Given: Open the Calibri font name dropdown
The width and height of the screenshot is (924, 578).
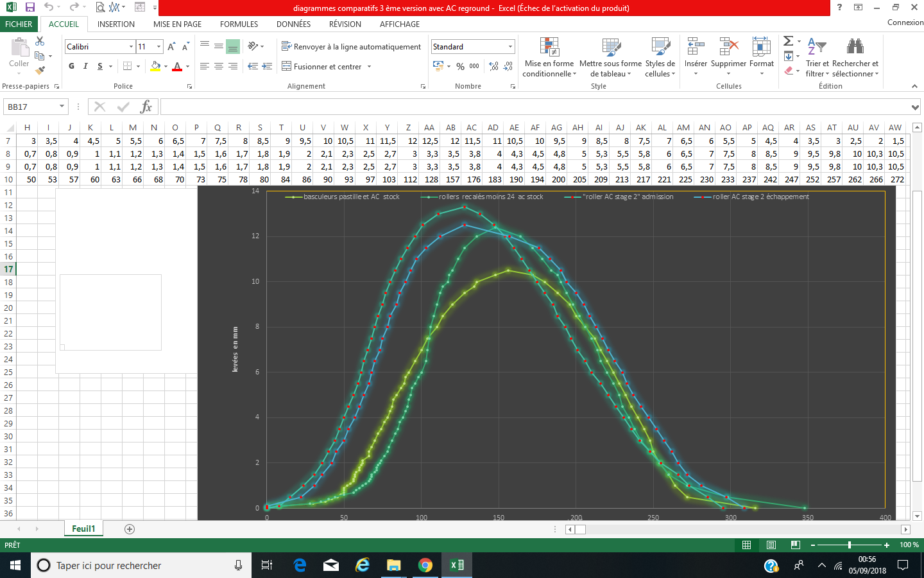Looking at the screenshot, I should [x=131, y=47].
